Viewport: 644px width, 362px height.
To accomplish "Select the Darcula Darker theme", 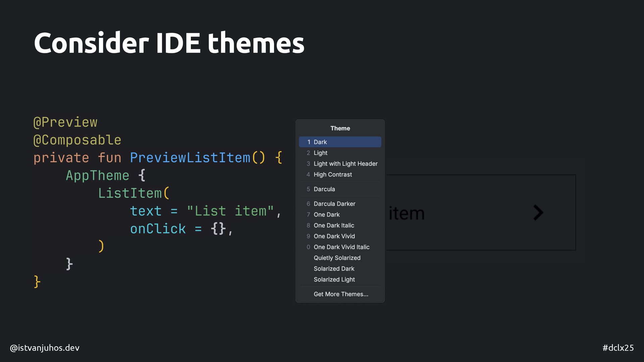I will pos(340,203).
